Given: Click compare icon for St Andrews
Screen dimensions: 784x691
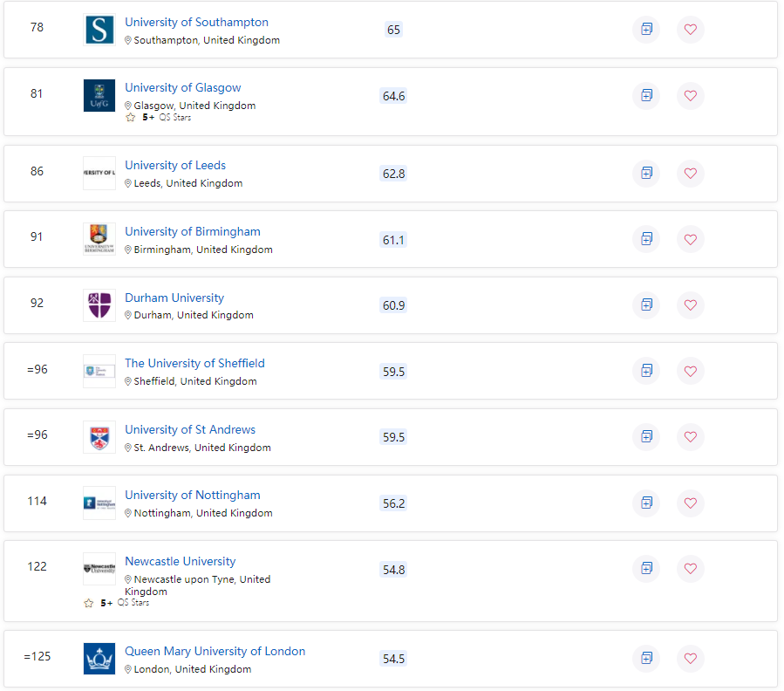Looking at the screenshot, I should tap(646, 437).
